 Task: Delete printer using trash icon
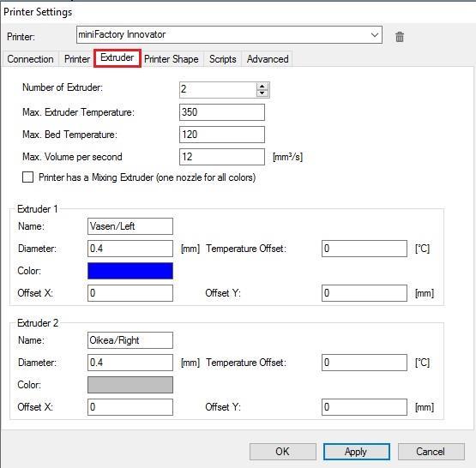click(400, 37)
